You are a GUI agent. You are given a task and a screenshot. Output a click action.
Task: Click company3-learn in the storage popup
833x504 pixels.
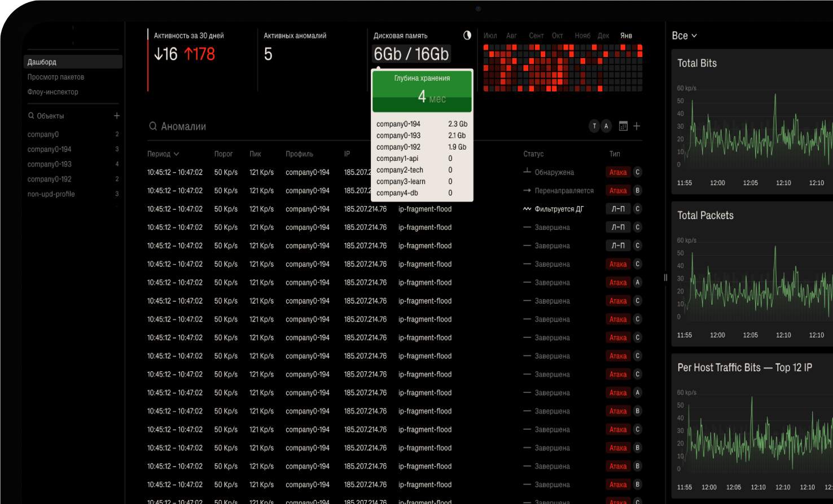pos(401,182)
